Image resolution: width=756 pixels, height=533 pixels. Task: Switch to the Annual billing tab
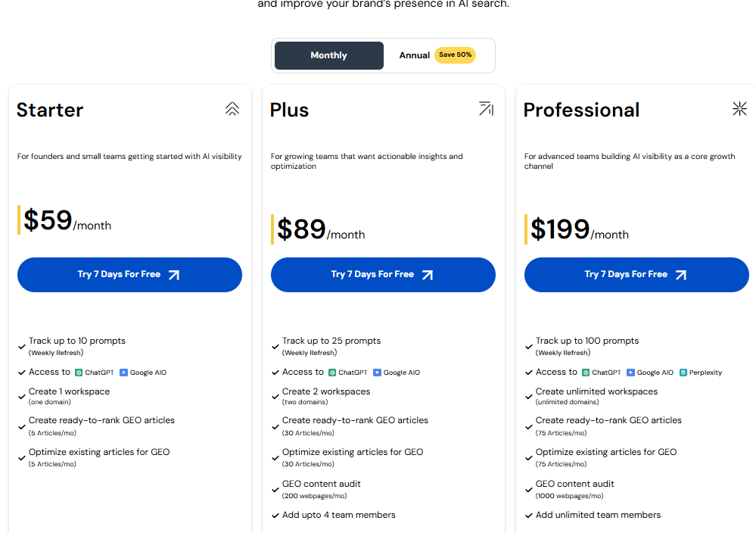(x=415, y=55)
